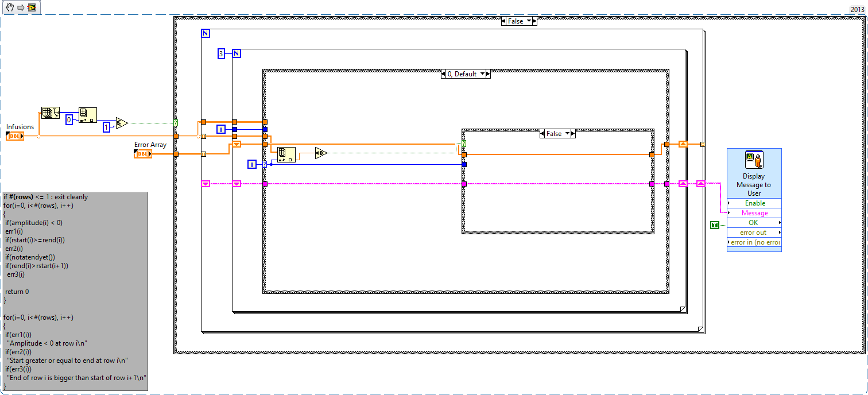Click the Display Message to User label
The height and width of the screenshot is (395, 868).
(x=754, y=185)
